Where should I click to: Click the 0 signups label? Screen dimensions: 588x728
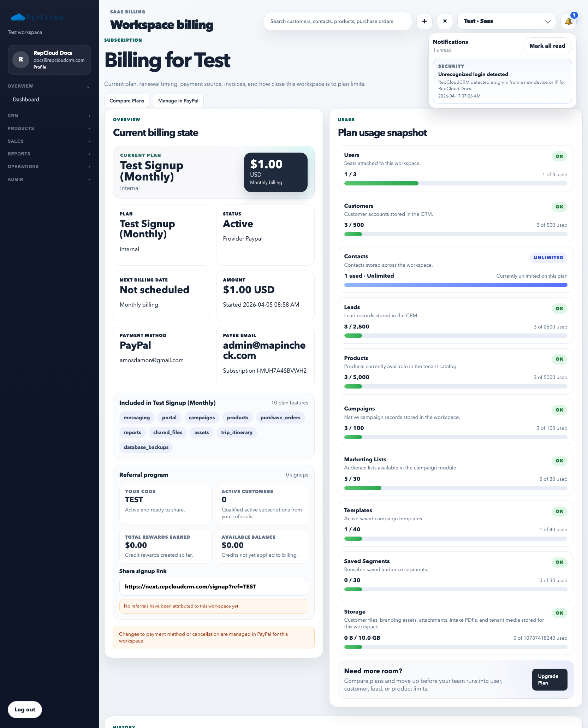297,475
